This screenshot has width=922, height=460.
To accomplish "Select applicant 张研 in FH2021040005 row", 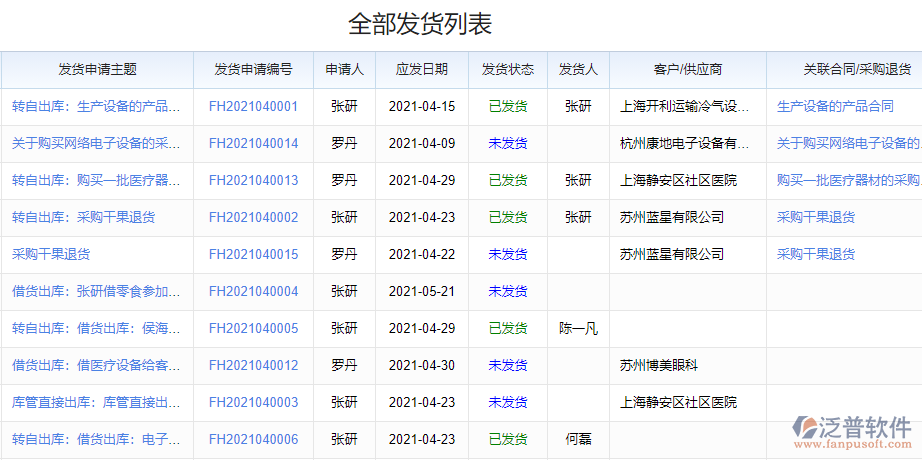I will (345, 329).
